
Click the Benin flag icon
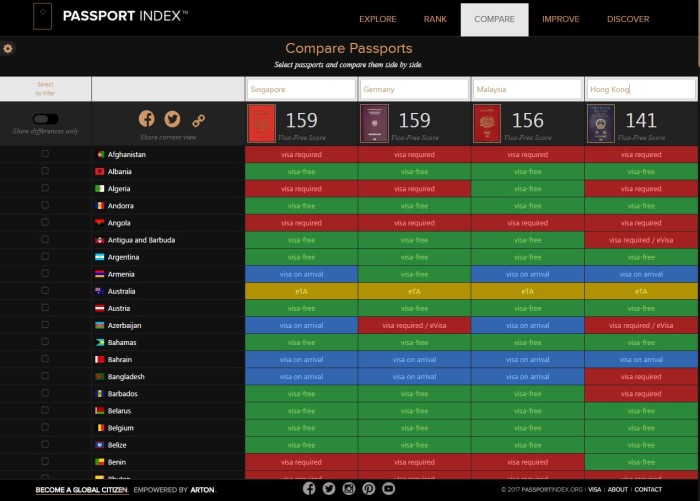click(100, 462)
